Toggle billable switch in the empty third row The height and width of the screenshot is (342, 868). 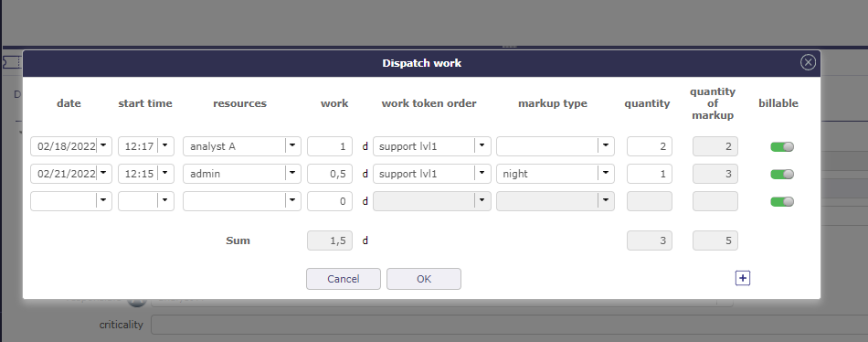pos(781,202)
